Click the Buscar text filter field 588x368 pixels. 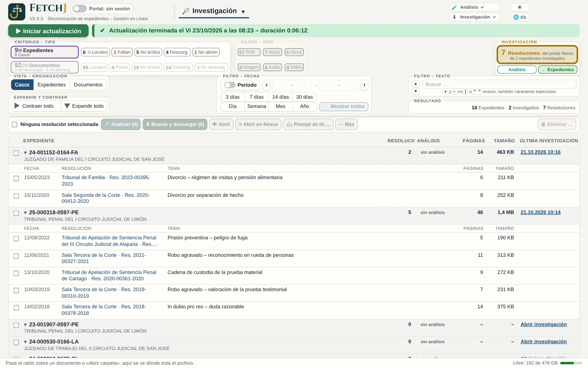pos(499,84)
